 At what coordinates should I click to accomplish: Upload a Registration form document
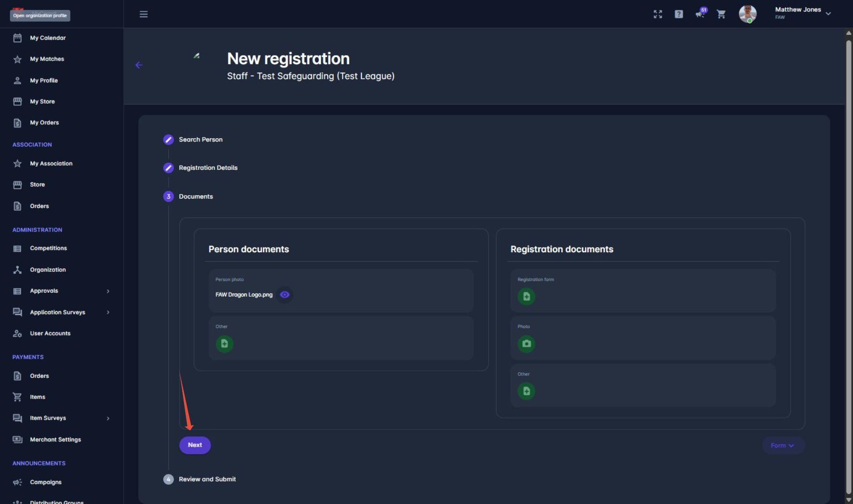[x=526, y=297]
